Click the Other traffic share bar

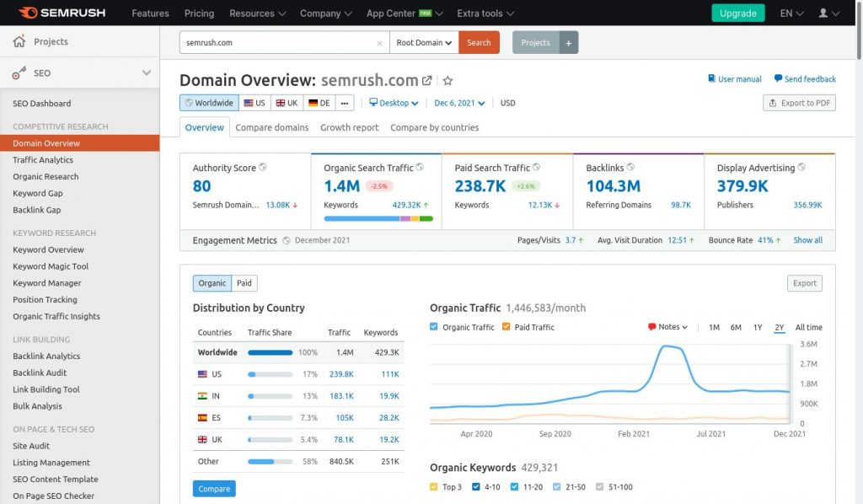(x=271, y=462)
